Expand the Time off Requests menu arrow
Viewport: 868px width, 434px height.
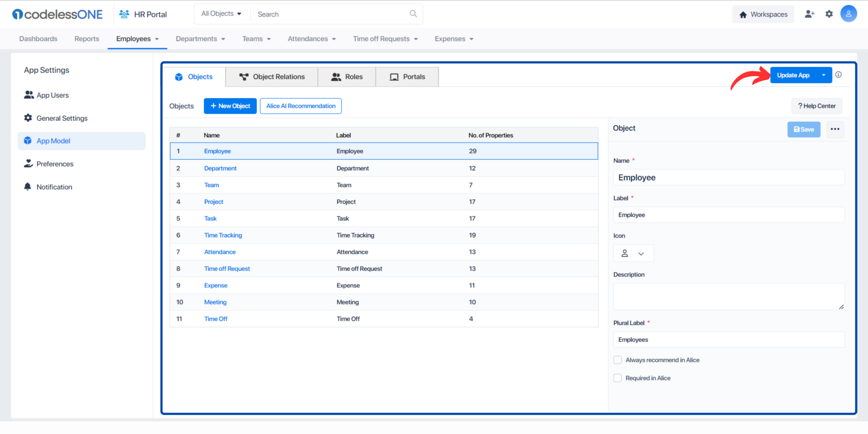click(416, 39)
